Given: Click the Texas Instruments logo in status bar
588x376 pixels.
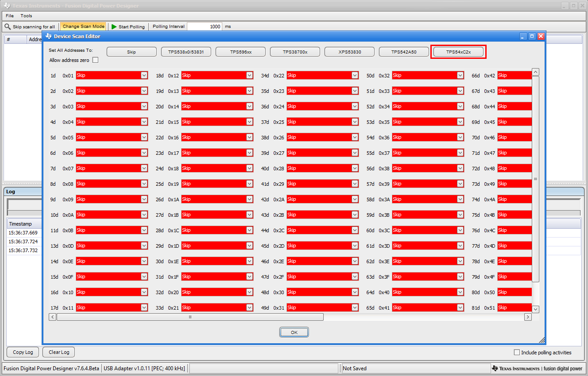Looking at the screenshot, I should (495, 368).
